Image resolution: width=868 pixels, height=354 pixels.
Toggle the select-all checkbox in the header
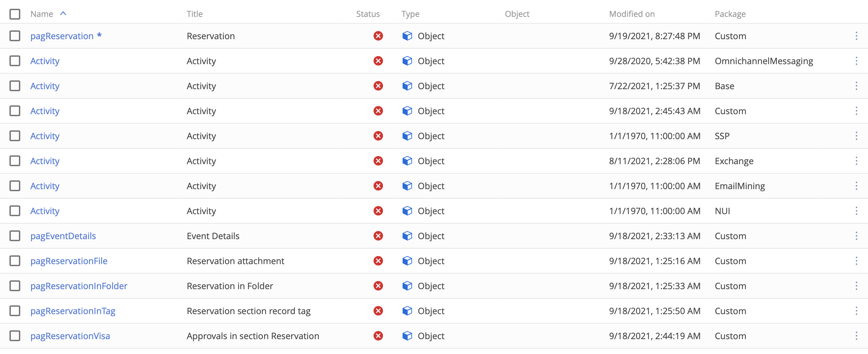[x=15, y=14]
